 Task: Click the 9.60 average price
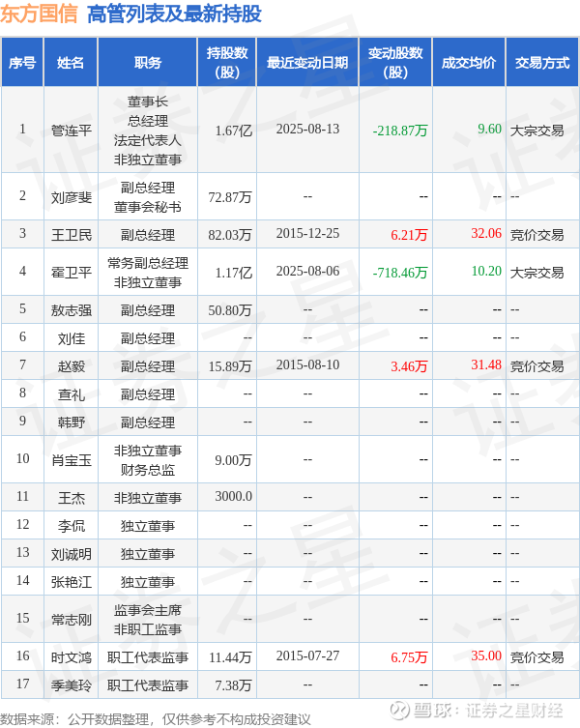pyautogui.click(x=489, y=129)
